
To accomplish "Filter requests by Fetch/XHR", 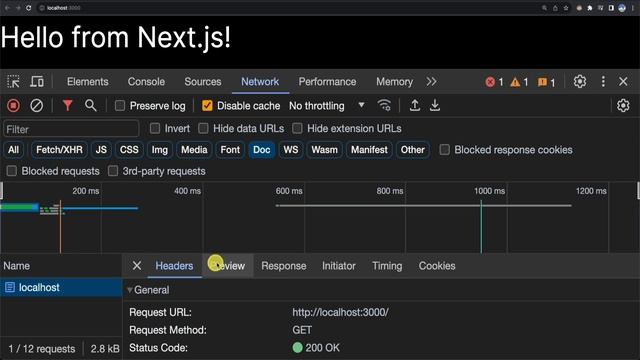I will (59, 150).
